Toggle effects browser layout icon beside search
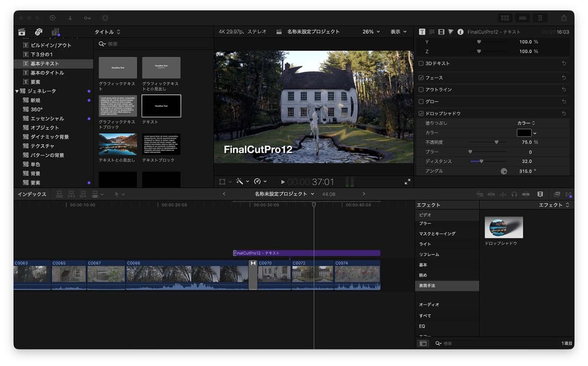This screenshot has height=366, width=588. (x=423, y=343)
